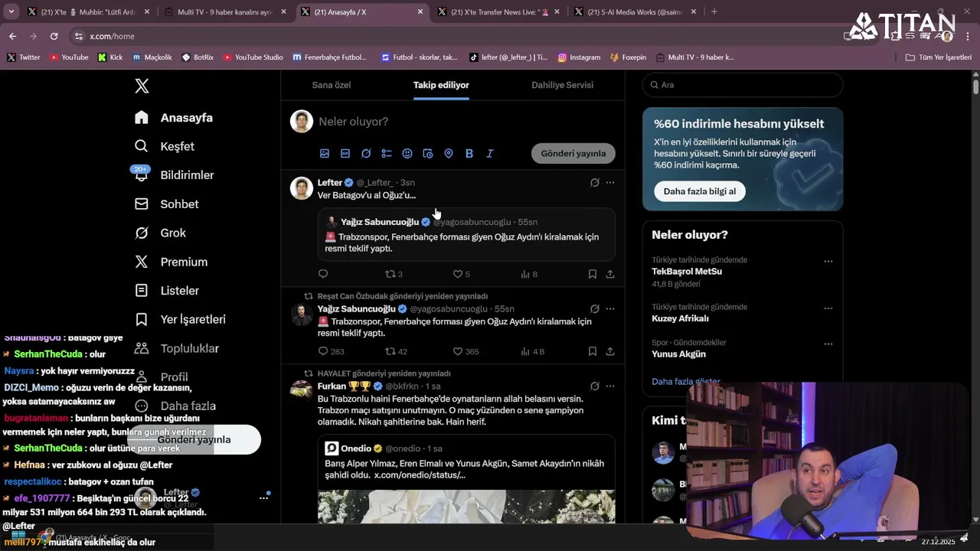This screenshot has height=551, width=980.
Task: Click Daha fazla bilgi al button
Action: pyautogui.click(x=700, y=191)
